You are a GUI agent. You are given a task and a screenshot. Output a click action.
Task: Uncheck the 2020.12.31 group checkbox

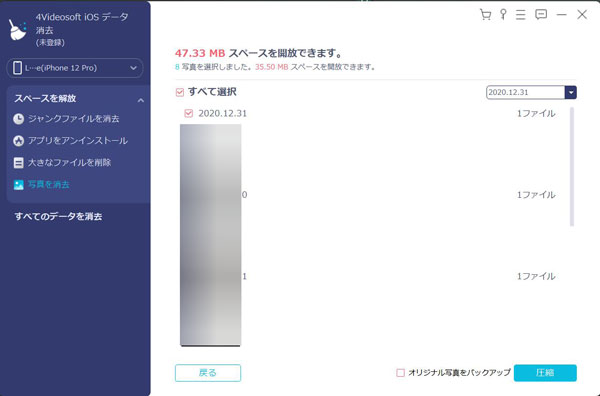coord(188,113)
